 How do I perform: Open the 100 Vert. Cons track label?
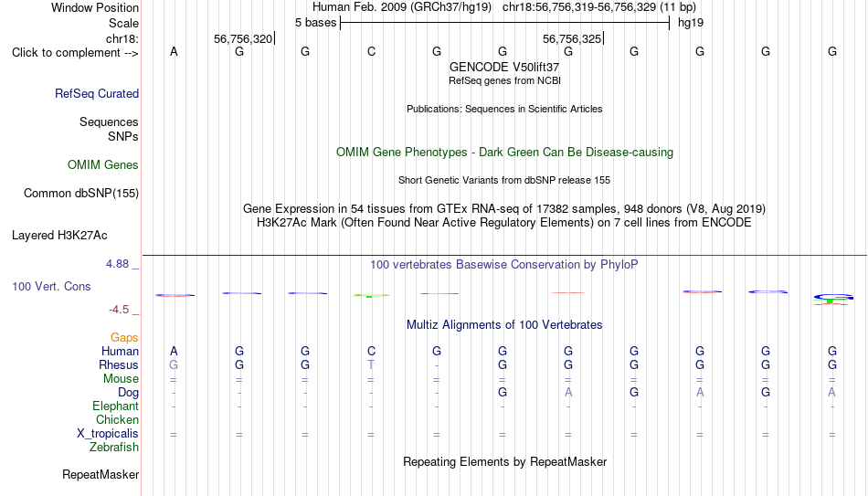tap(51, 286)
